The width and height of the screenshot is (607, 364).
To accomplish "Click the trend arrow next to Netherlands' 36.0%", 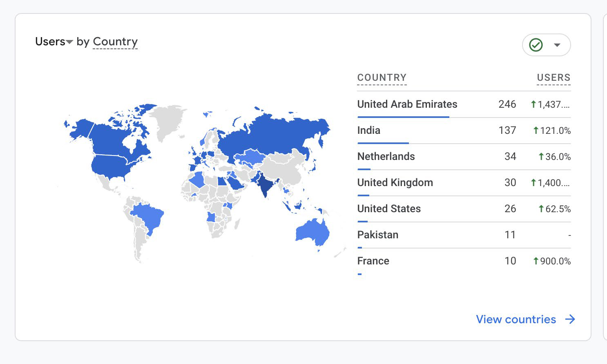I will tap(541, 157).
